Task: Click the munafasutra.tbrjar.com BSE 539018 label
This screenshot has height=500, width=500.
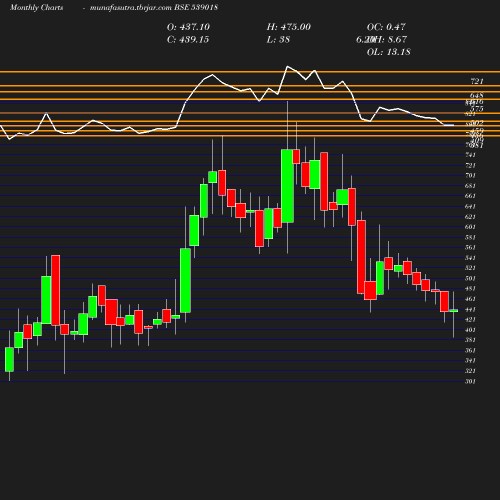Action: tap(154, 7)
